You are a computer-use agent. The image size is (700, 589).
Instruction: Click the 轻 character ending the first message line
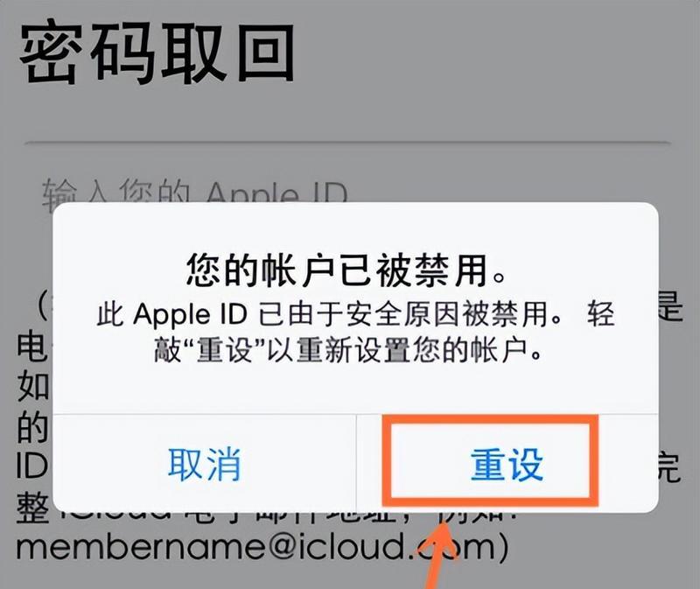pyautogui.click(x=601, y=314)
